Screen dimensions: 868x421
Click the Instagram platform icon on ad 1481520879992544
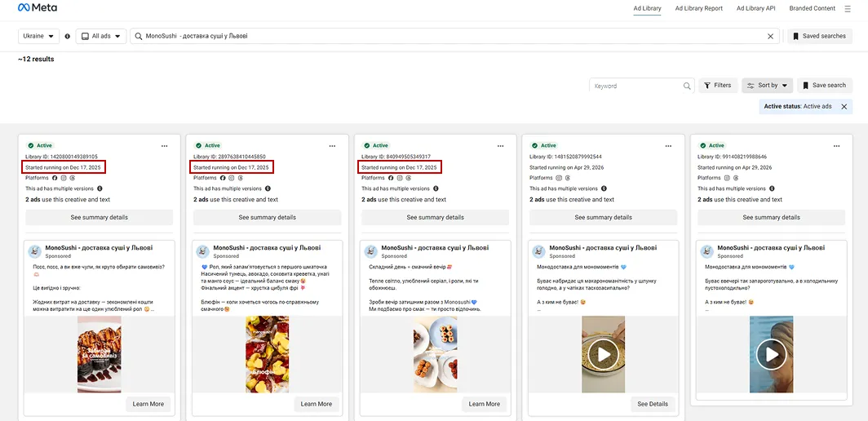point(559,178)
